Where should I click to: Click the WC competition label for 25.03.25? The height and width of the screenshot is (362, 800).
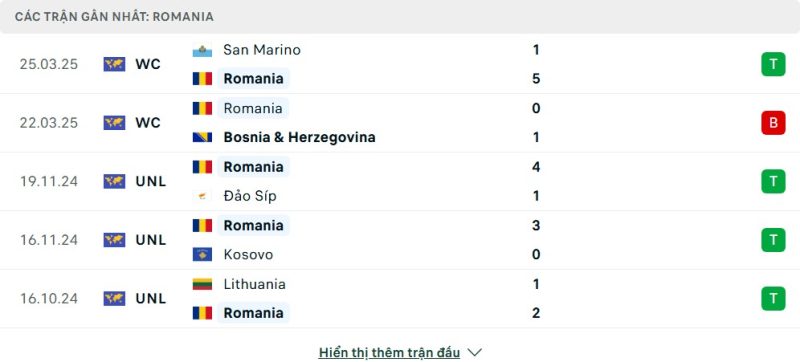pos(148,64)
